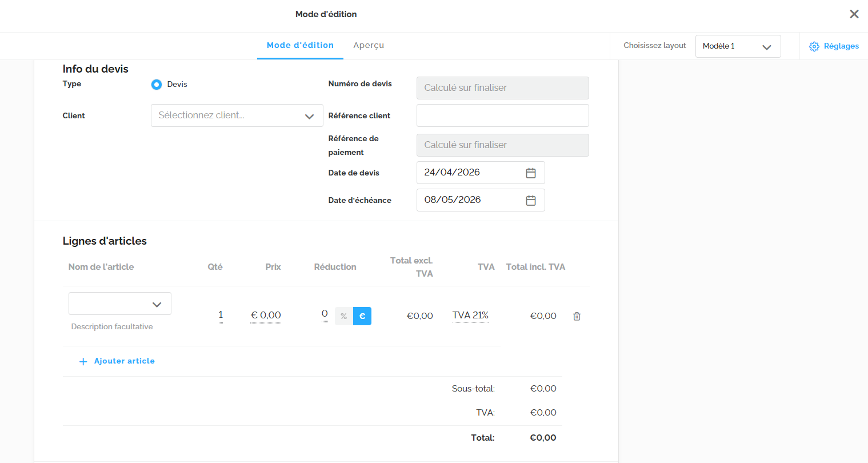868x463 pixels.
Task: Edit the quantity value 1
Action: point(221,315)
